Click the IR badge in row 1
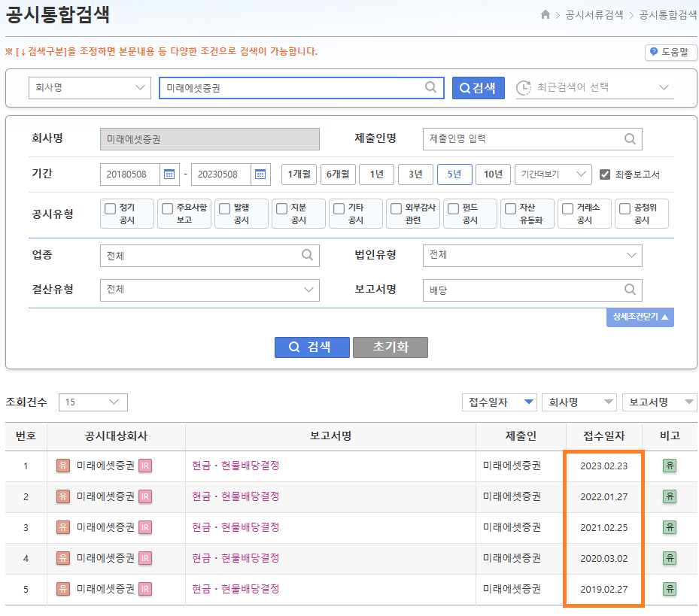Viewport: 699px width, 616px height. pos(145,466)
